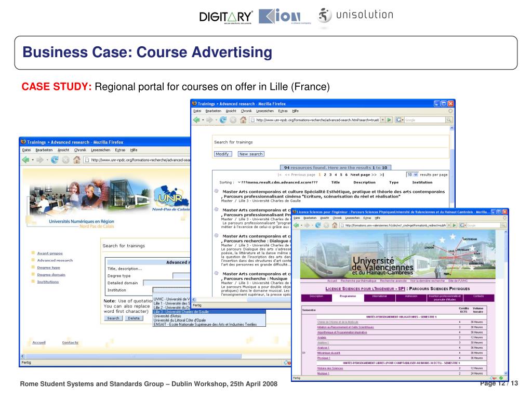532x399 pixels.
Task: Click the green status icon in the Valenciennes status bar
Action: tap(501, 378)
